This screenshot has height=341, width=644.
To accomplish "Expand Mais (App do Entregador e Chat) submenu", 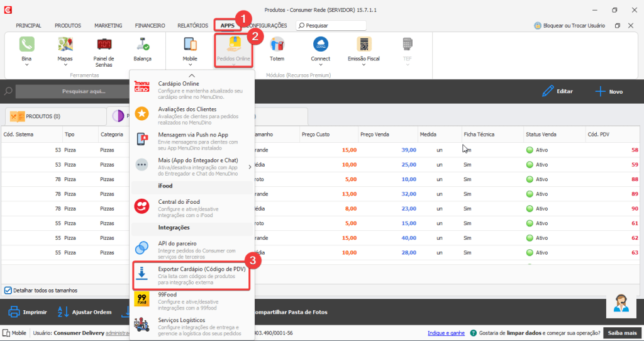I will coord(250,167).
